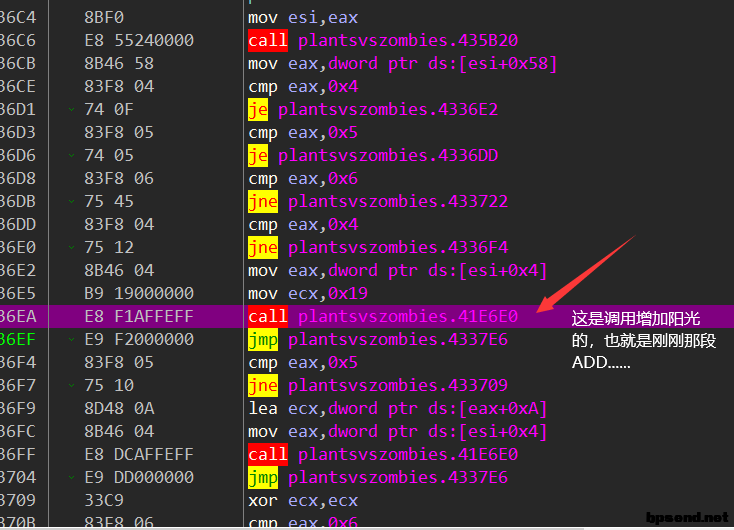Click the bytes 'E8 DCAFFEFF' cell
Screen dimensions: 734x530
pyautogui.click(x=139, y=454)
